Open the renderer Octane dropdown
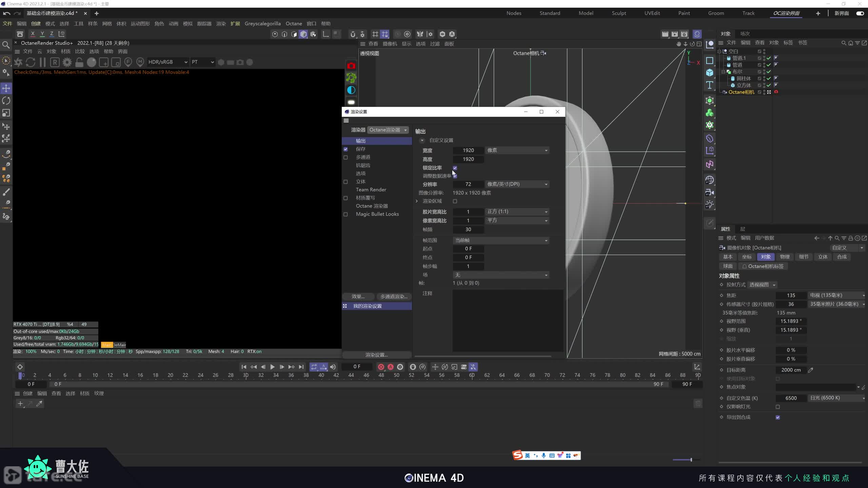The width and height of the screenshot is (868, 488). click(388, 130)
